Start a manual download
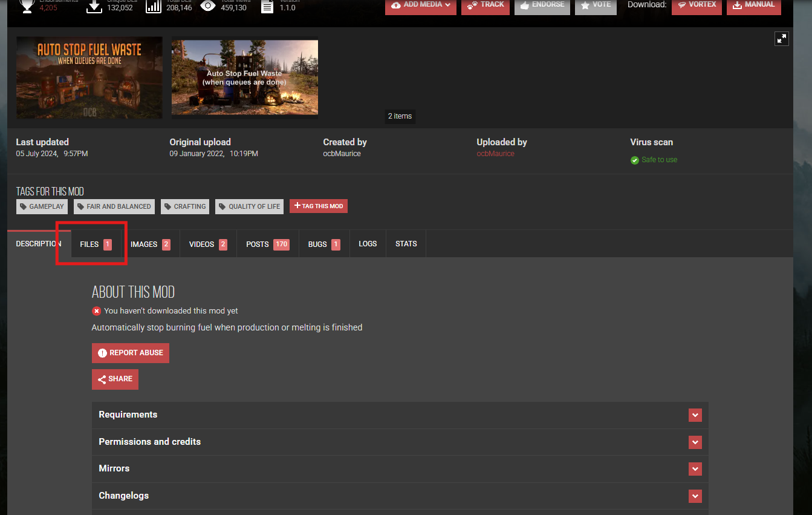The image size is (812, 515). pos(754,5)
